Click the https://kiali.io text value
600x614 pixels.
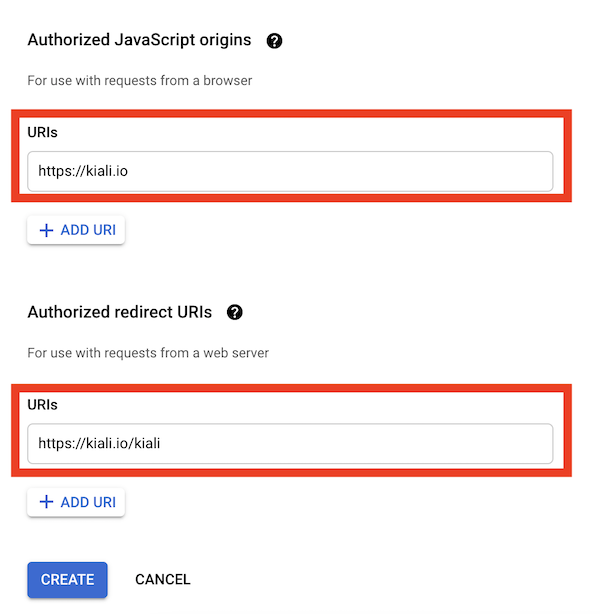tap(83, 171)
